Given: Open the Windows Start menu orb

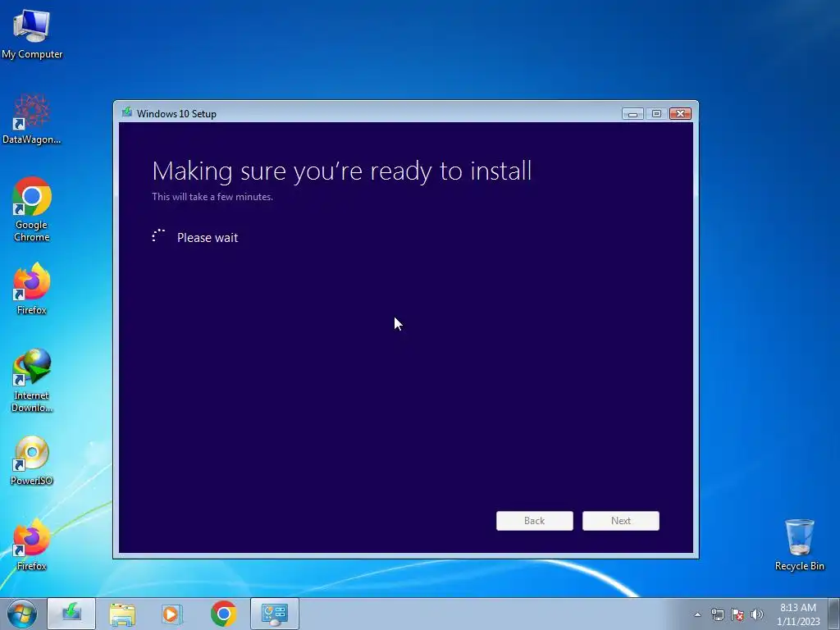Looking at the screenshot, I should [22, 614].
